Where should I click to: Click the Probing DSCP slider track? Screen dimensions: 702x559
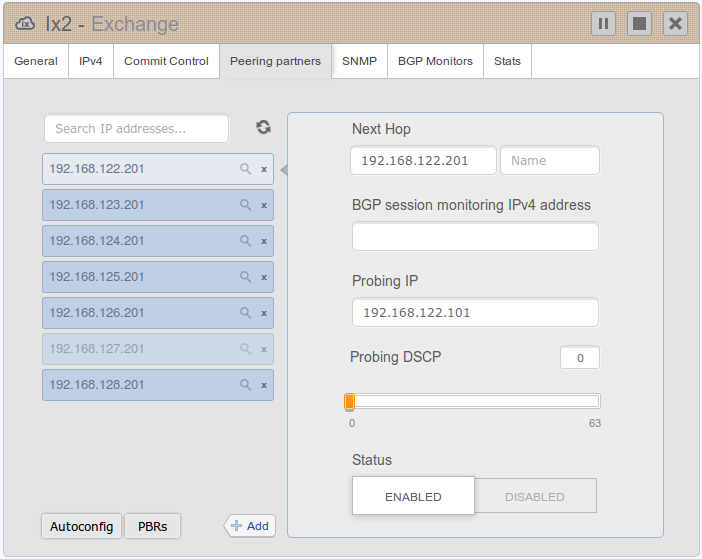pos(472,401)
